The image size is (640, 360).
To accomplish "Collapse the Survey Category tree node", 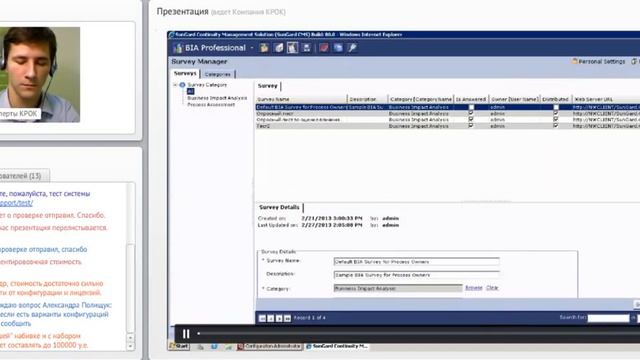I will click(x=175, y=85).
